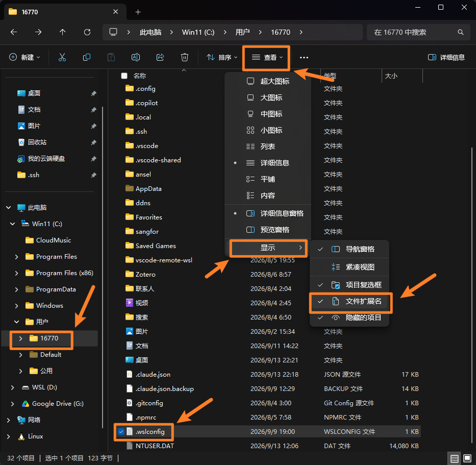Click Win11 (C:) in the address breadcrumb
The height and width of the screenshot is (465, 476).
coord(198,32)
